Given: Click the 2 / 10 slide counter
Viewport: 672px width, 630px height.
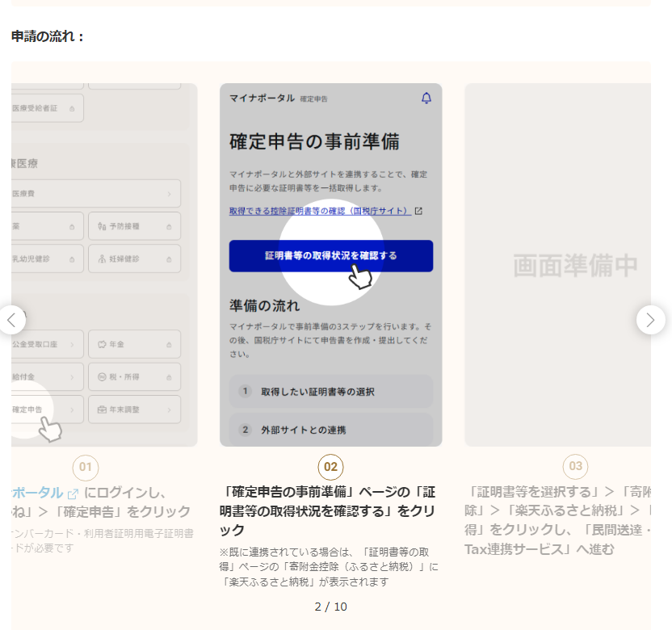Looking at the screenshot, I should click(330, 607).
